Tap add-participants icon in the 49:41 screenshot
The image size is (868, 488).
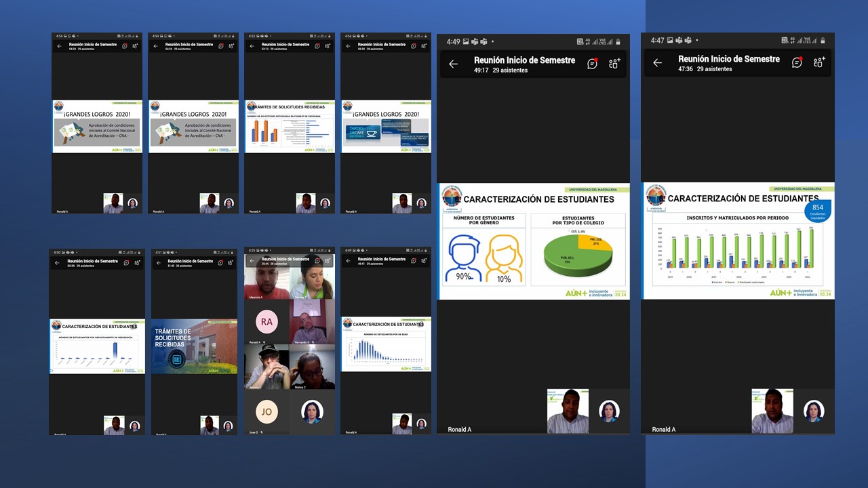(424, 260)
